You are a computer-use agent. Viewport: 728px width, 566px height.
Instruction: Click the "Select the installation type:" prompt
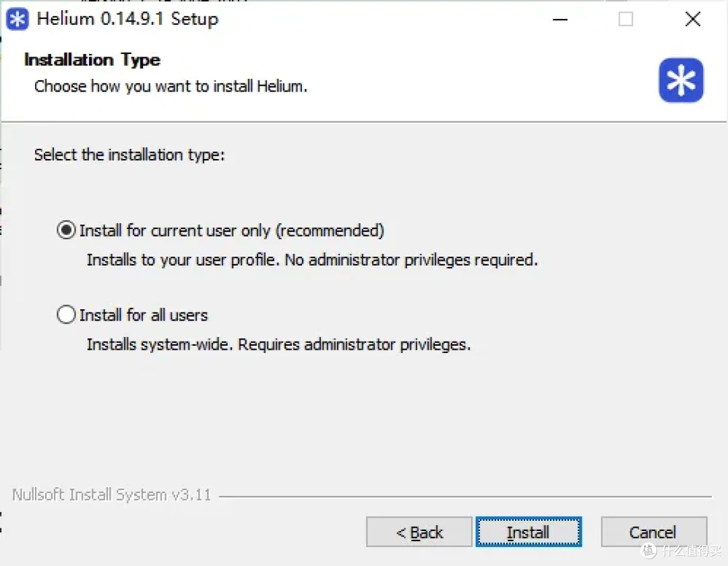coord(129,154)
